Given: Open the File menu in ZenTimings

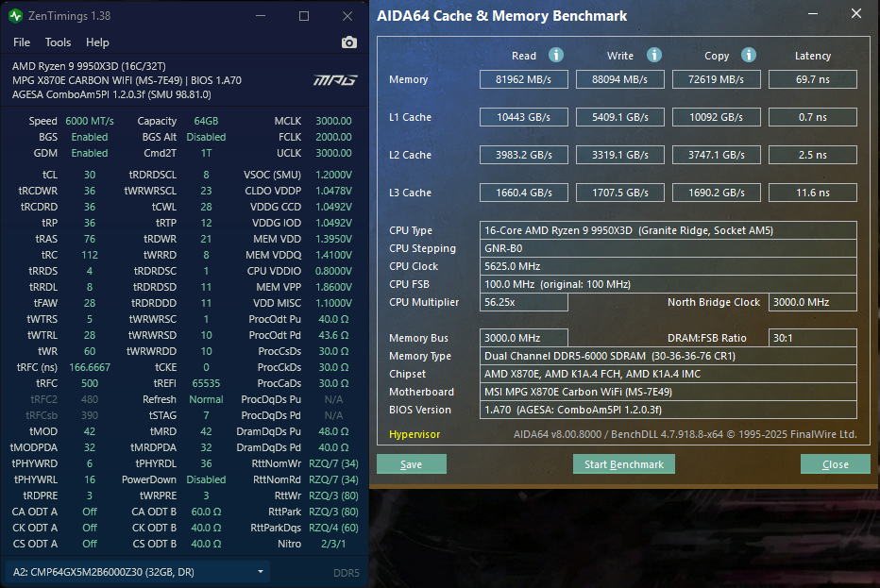Looking at the screenshot, I should tap(22, 42).
